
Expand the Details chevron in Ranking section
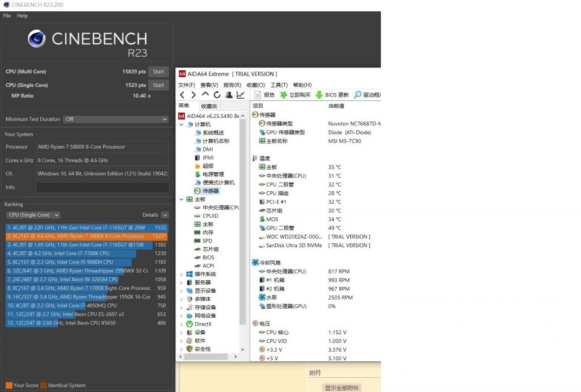pyautogui.click(x=166, y=215)
